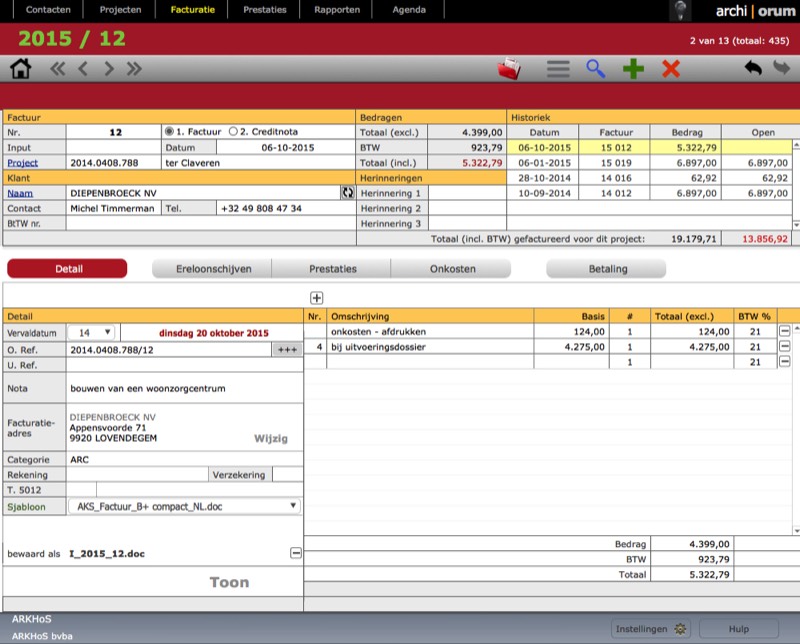Select the history row for invoice 15 019

(x=649, y=163)
